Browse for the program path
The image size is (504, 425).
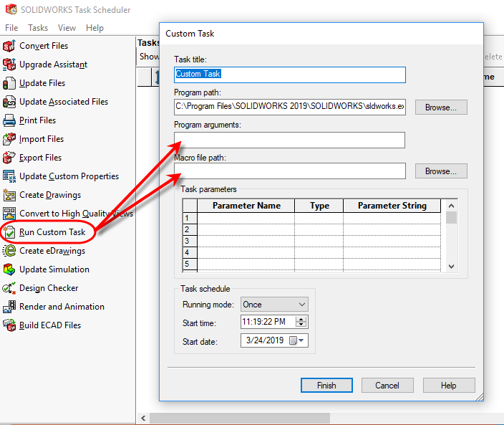point(441,107)
